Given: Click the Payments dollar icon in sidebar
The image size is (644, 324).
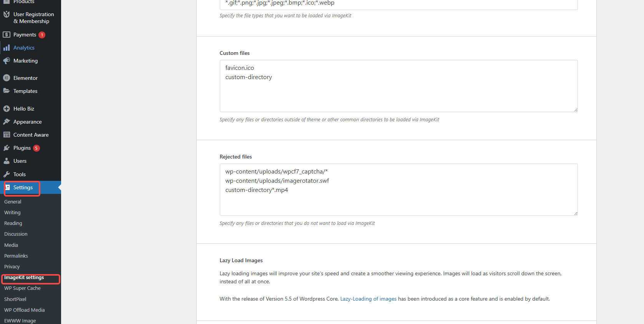Looking at the screenshot, I should pyautogui.click(x=7, y=35).
